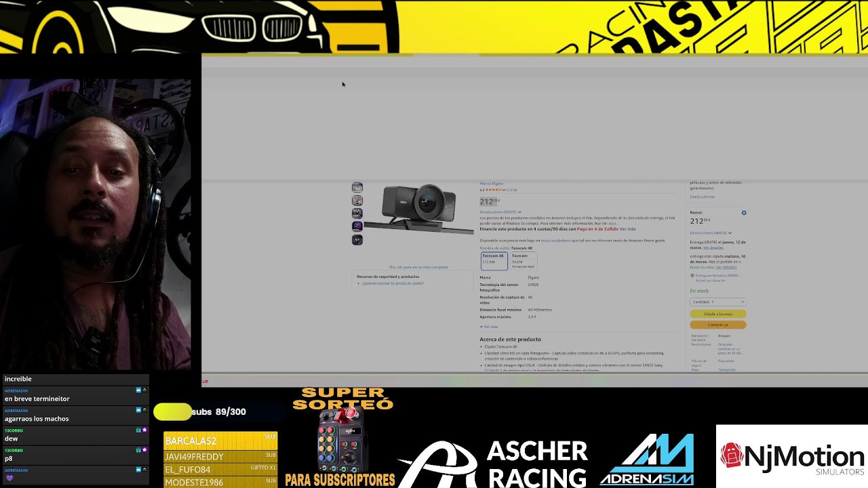Expand 'Devoluciones GRATIS' in the buy box

711,233
